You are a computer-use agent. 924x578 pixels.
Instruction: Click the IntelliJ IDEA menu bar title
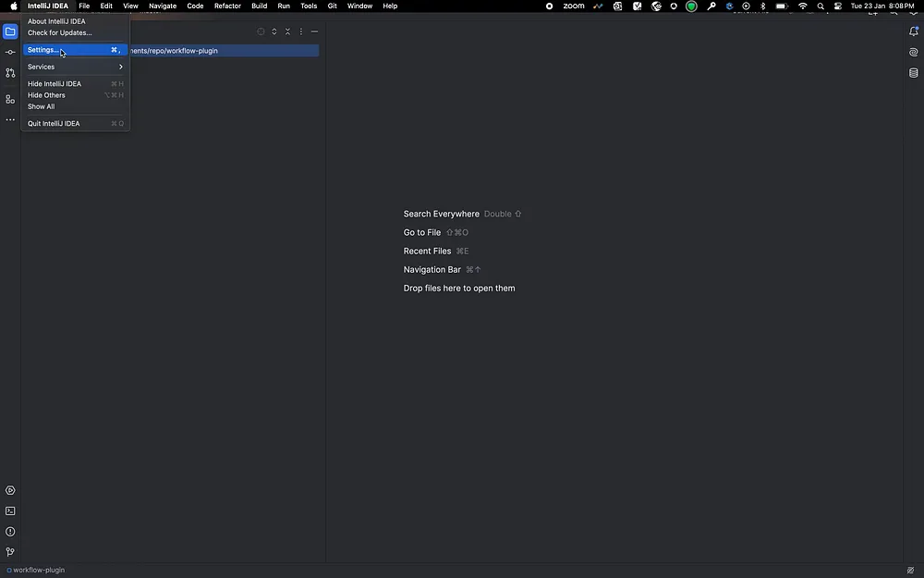pyautogui.click(x=48, y=6)
